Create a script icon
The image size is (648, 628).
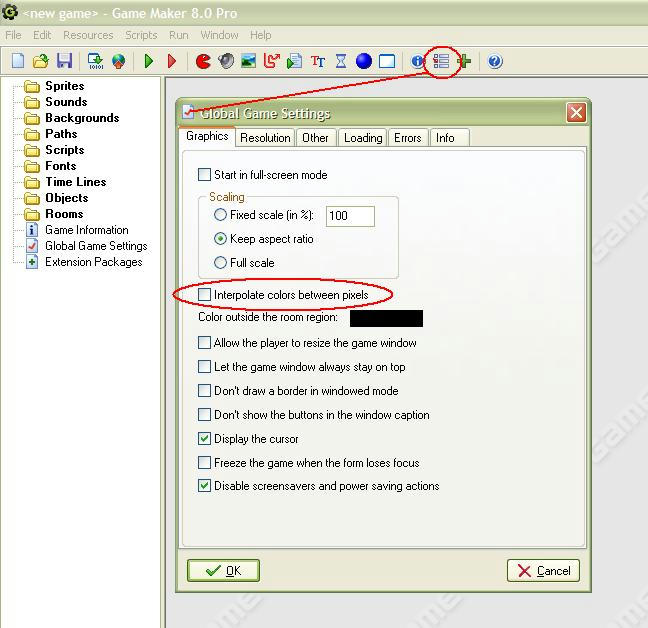pos(295,61)
